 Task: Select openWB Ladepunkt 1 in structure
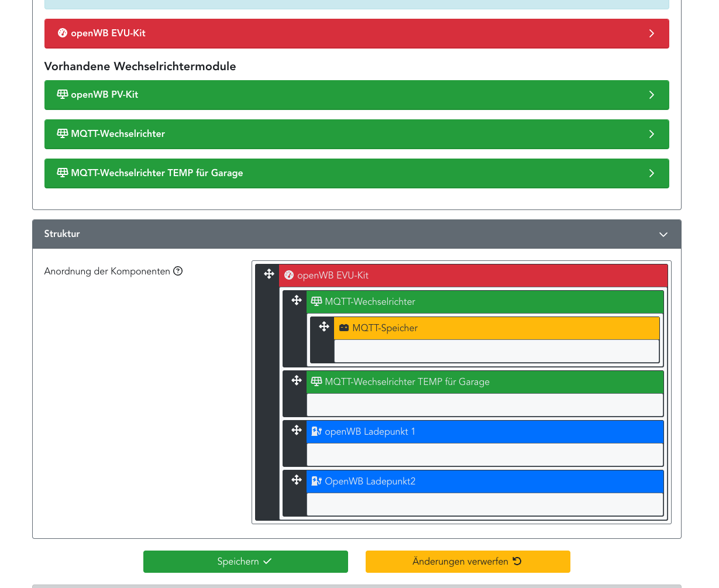pyautogui.click(x=485, y=431)
